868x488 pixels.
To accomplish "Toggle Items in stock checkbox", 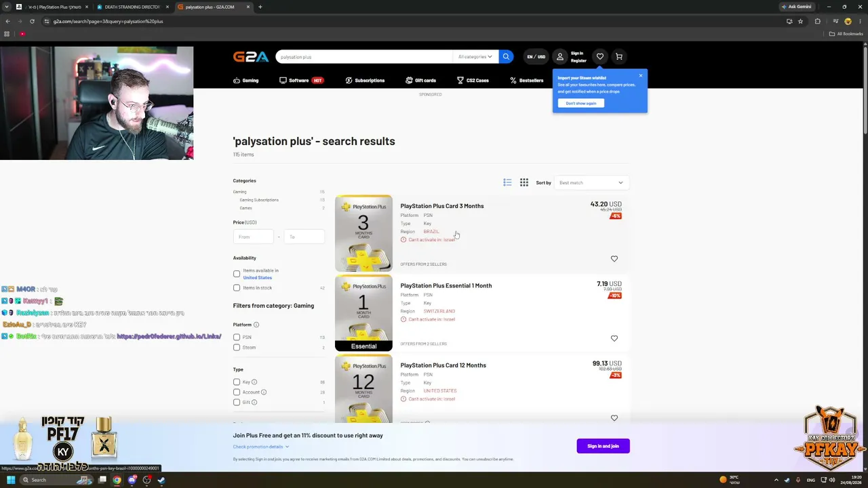I will (x=237, y=288).
